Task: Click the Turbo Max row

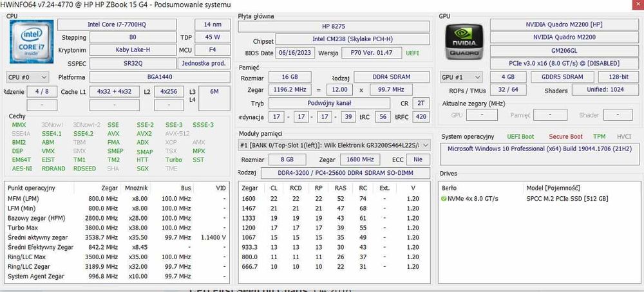Action: click(117, 228)
